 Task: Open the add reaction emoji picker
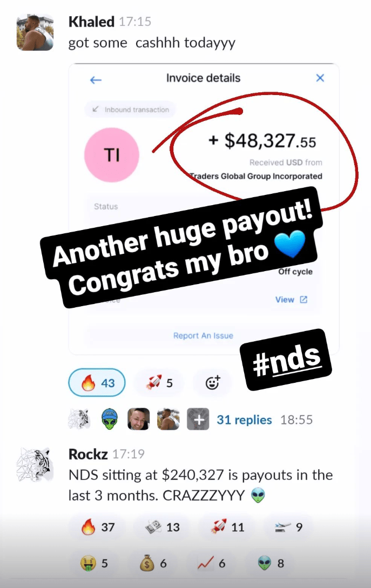tap(213, 383)
